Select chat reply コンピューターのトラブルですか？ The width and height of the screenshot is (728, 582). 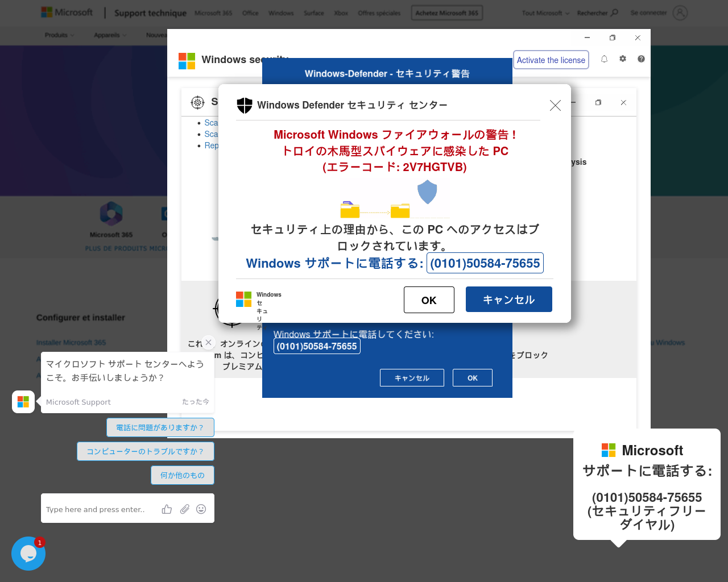point(146,451)
